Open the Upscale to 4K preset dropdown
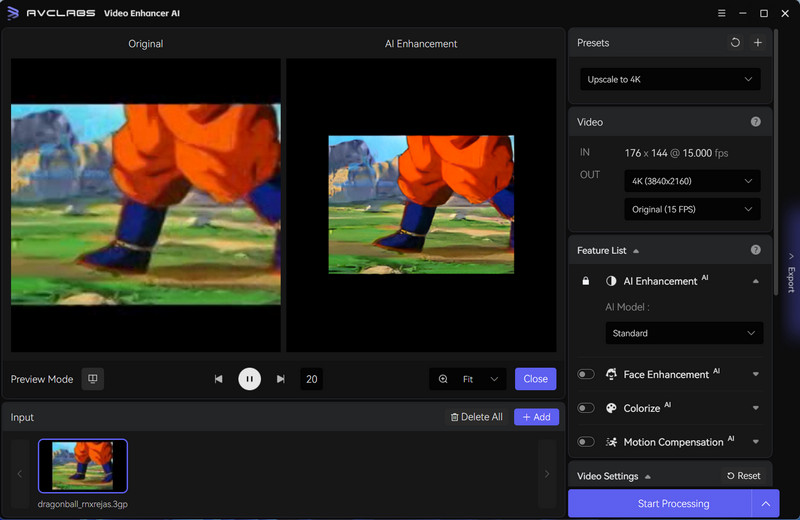Image resolution: width=800 pixels, height=520 pixels. tap(670, 79)
